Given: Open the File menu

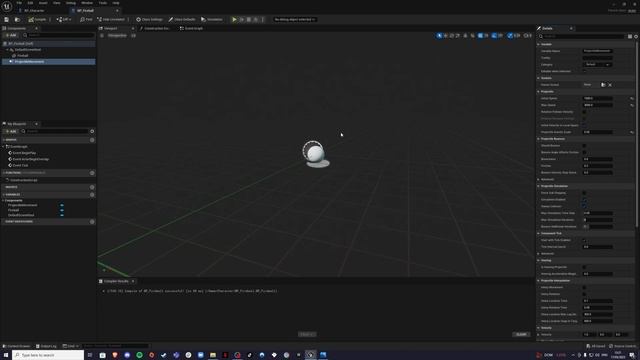Looking at the screenshot, I should tap(19, 3).
